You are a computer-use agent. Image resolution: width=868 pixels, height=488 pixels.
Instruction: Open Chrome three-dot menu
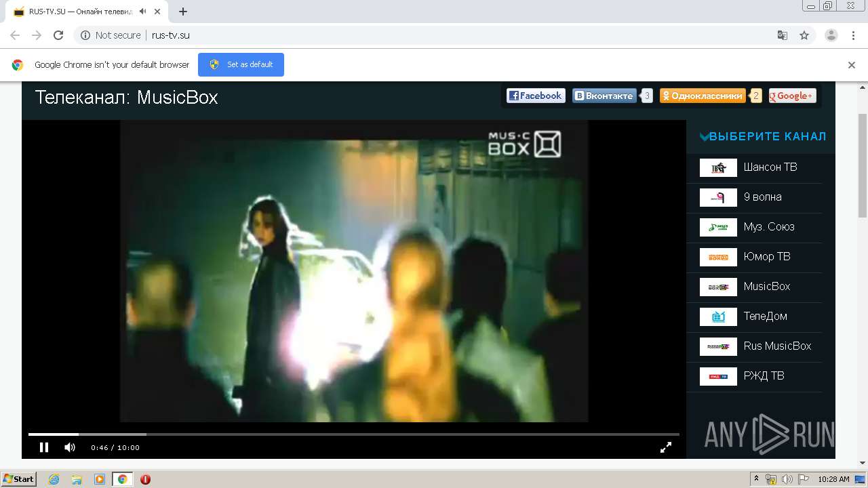point(853,35)
